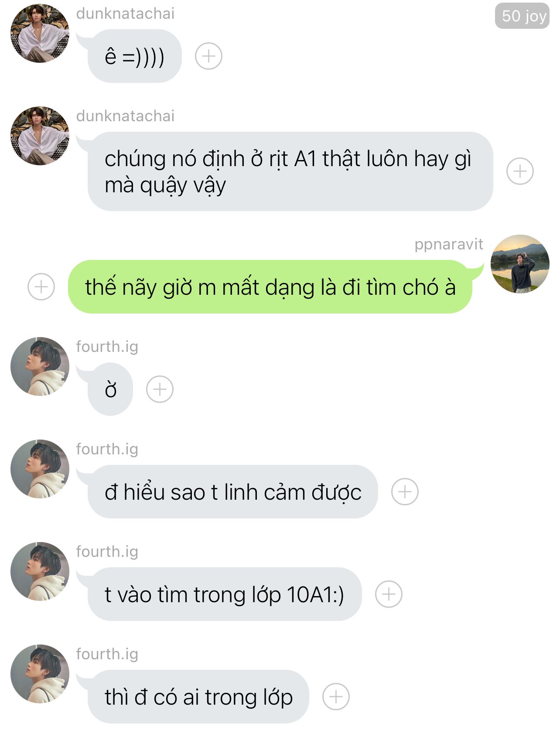Open dunknatachai's avatar on second message

[x=40, y=136]
